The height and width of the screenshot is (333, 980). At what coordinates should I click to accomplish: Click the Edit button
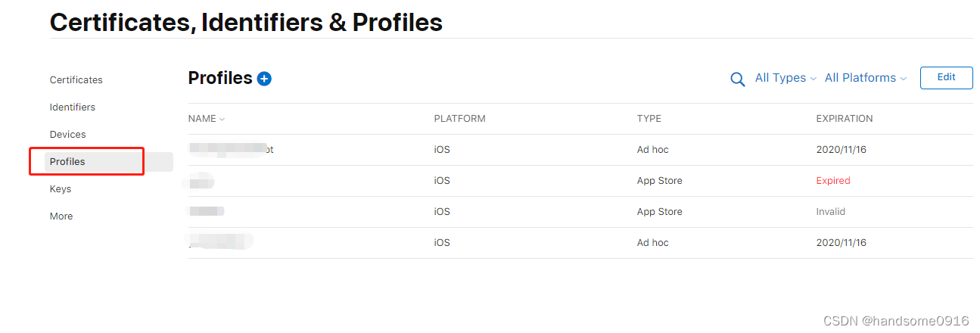pos(946,77)
